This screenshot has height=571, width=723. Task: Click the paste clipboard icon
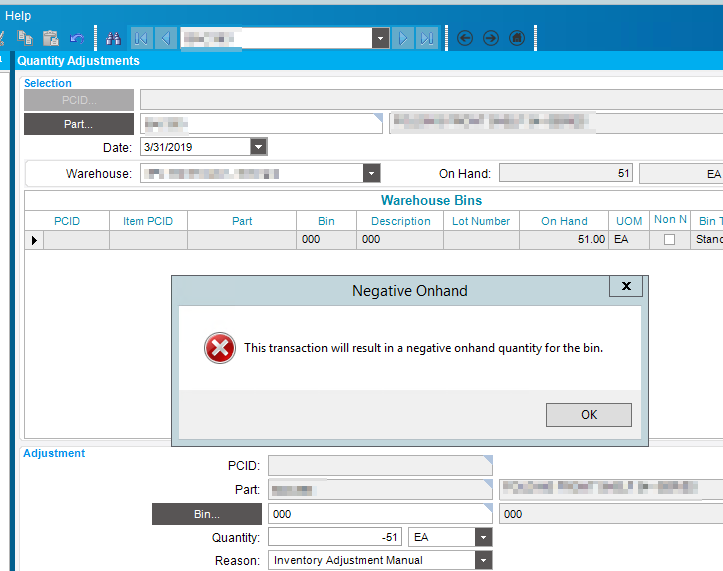51,38
